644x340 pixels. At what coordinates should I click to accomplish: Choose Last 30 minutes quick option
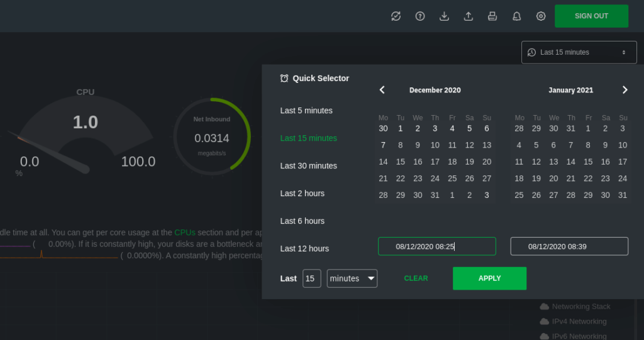[x=308, y=166]
